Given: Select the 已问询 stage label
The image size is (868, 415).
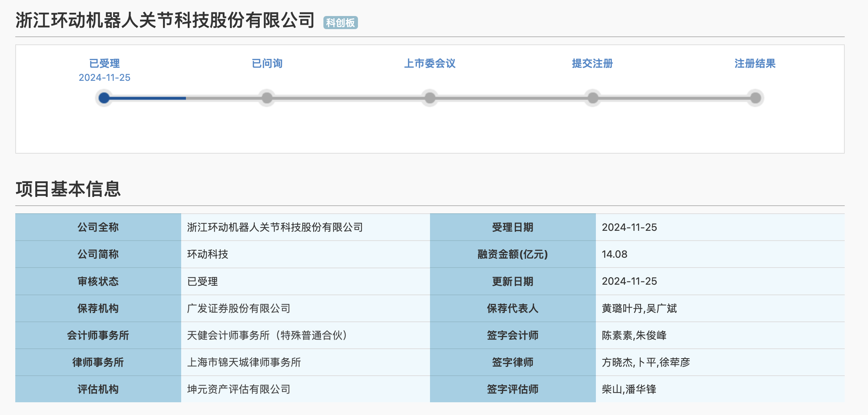Looking at the screenshot, I should click(267, 63).
